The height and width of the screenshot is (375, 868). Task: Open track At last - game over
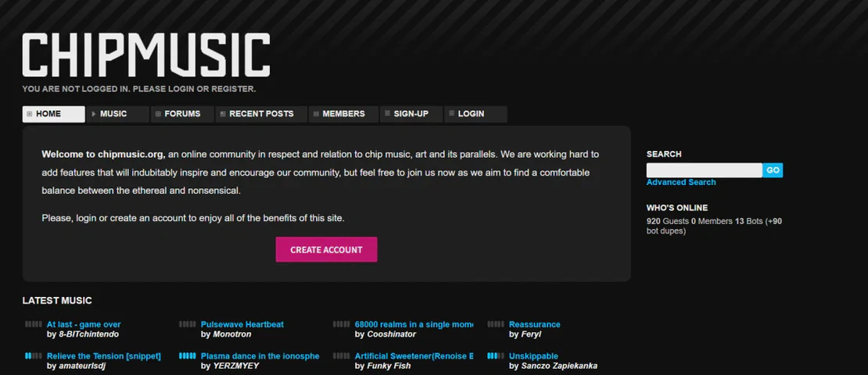84,325
